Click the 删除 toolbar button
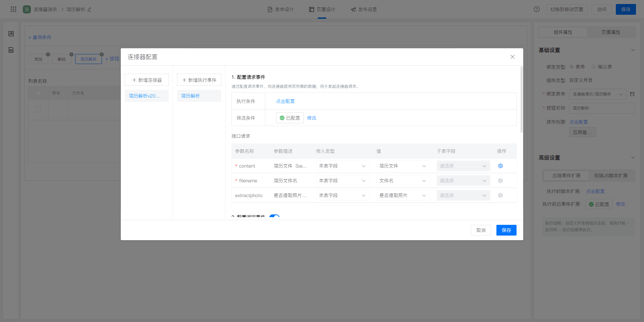Viewport: 644px width, 322px height. 62,59
